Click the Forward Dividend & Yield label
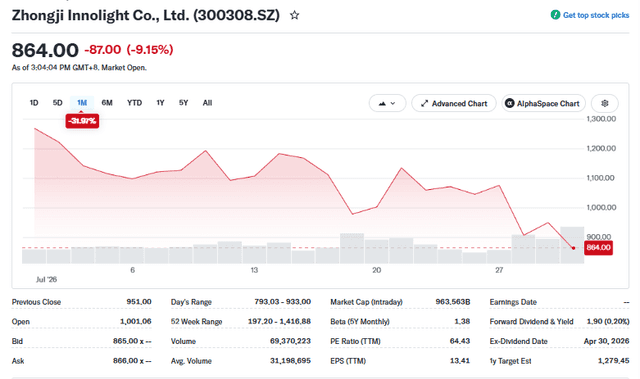Screen dimensions: 640x379 click(x=531, y=322)
